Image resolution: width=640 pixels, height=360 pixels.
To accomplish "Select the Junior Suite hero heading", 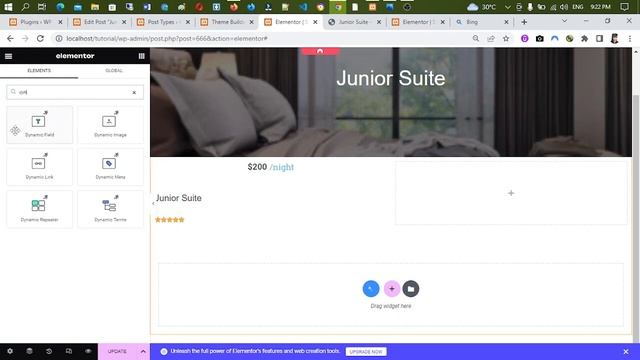I will tap(391, 78).
